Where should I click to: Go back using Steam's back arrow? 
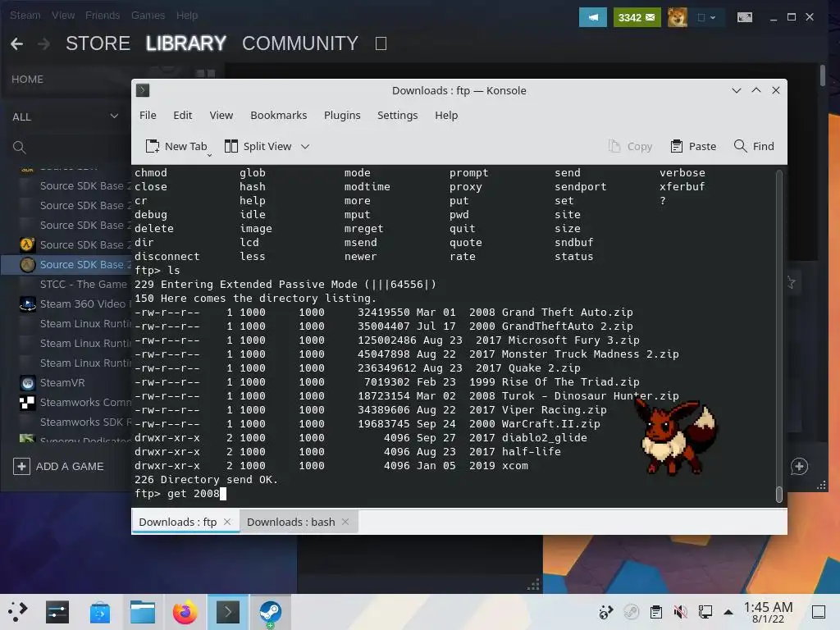tap(16, 43)
